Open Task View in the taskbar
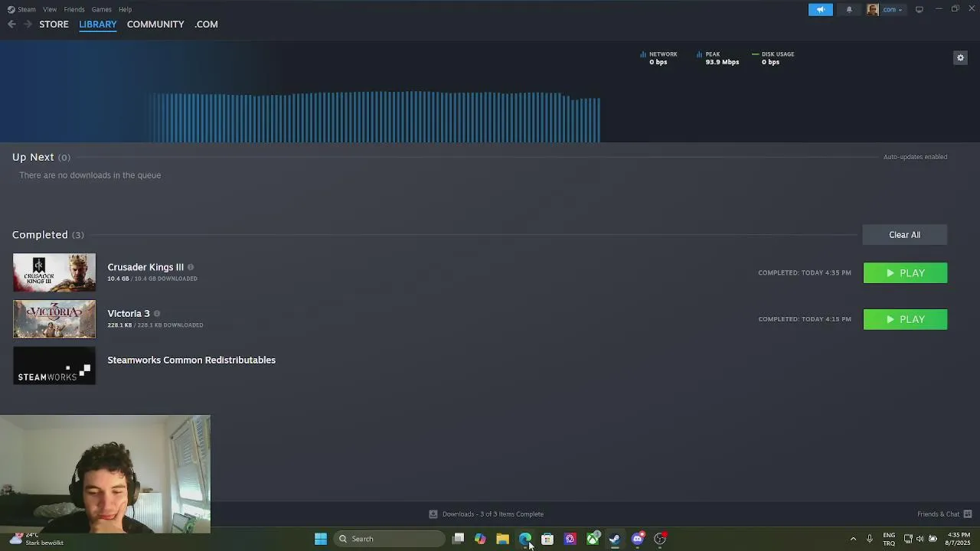 point(458,539)
